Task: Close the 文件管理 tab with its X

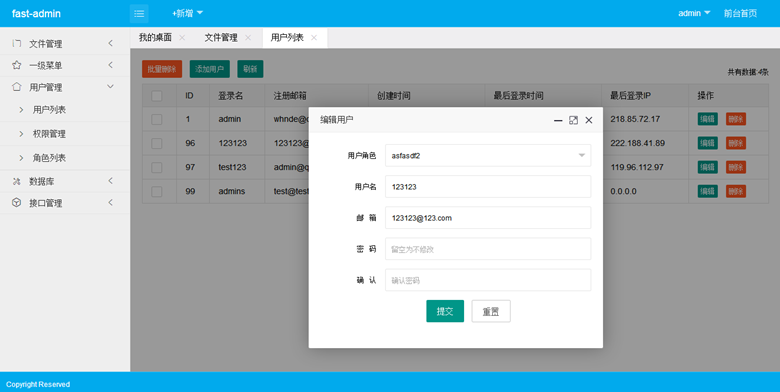Action: click(248, 38)
